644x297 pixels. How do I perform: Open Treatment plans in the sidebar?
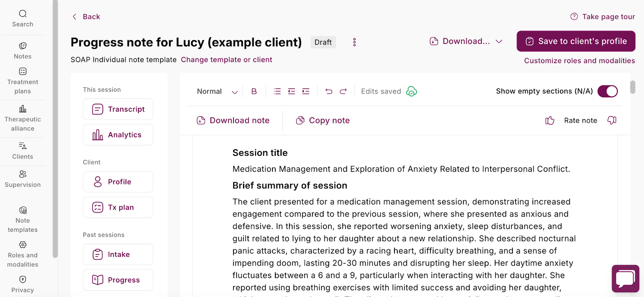tap(23, 81)
